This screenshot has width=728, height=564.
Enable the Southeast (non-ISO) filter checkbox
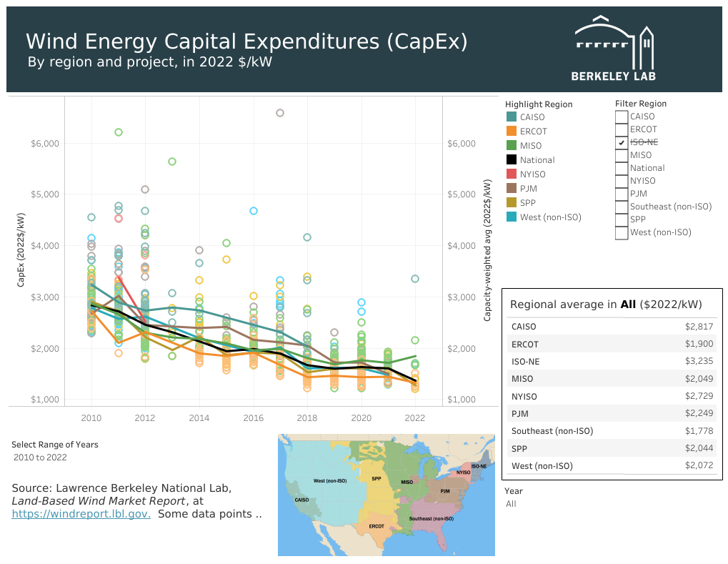(x=622, y=207)
